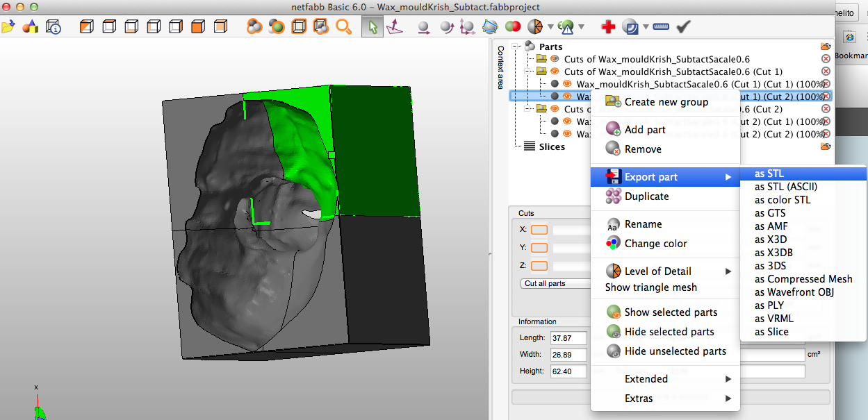Toggle eye of part '(Cut 1) (Cut 1) (100%)'
868x420 pixels.
coord(567,84)
